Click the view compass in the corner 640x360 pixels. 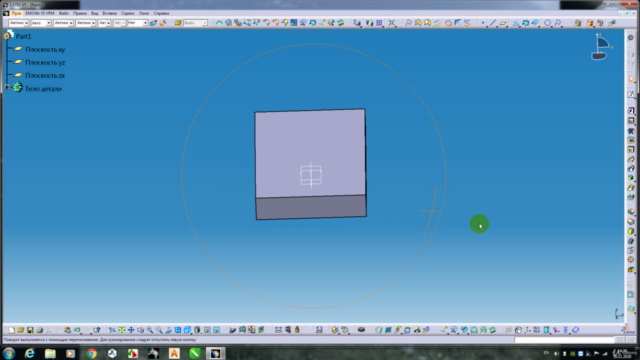coord(601,47)
